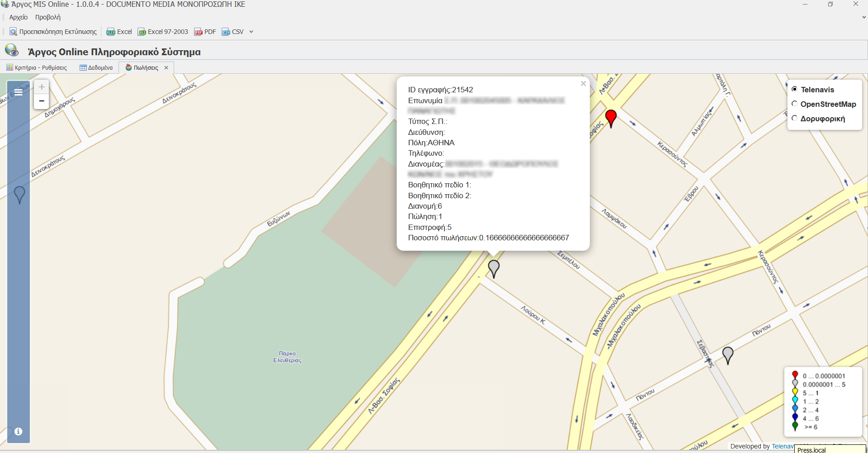Screen dimensions: 868x453
Task: Open the Αρχείο menu
Action: pyautogui.click(x=19, y=17)
